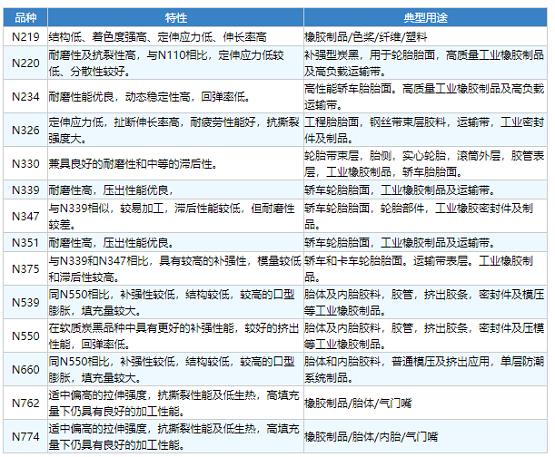Click N762 usage 橡胶制品/胎体/气门嘴

tap(357, 403)
